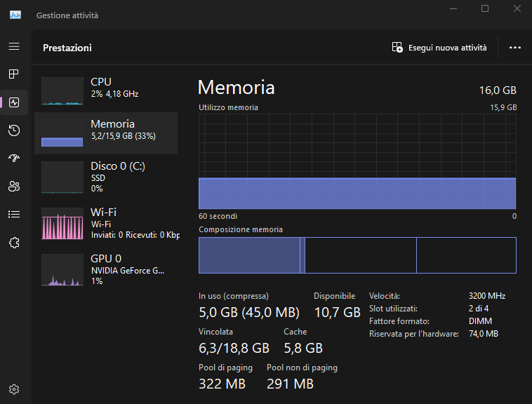The height and width of the screenshot is (404, 532).
Task: Click the rightmost free segment of 'Composizione memoria'
Action: 466,255
